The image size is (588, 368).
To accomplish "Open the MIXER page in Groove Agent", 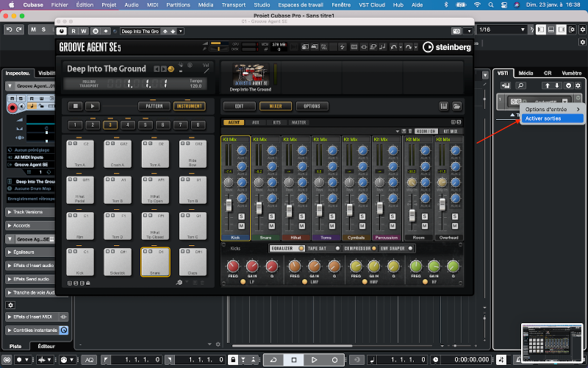I will coord(276,106).
